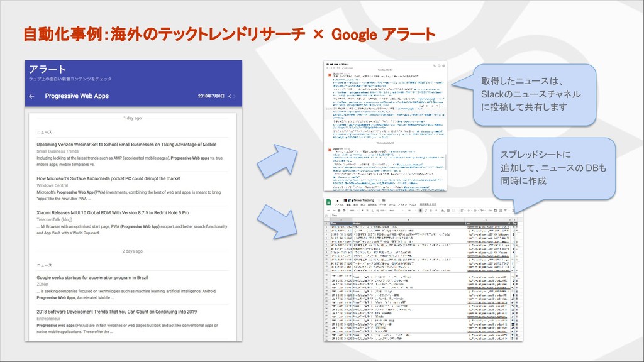Click Add a topic in Slack header
Screen dimensions: 644x362
pos(348,68)
